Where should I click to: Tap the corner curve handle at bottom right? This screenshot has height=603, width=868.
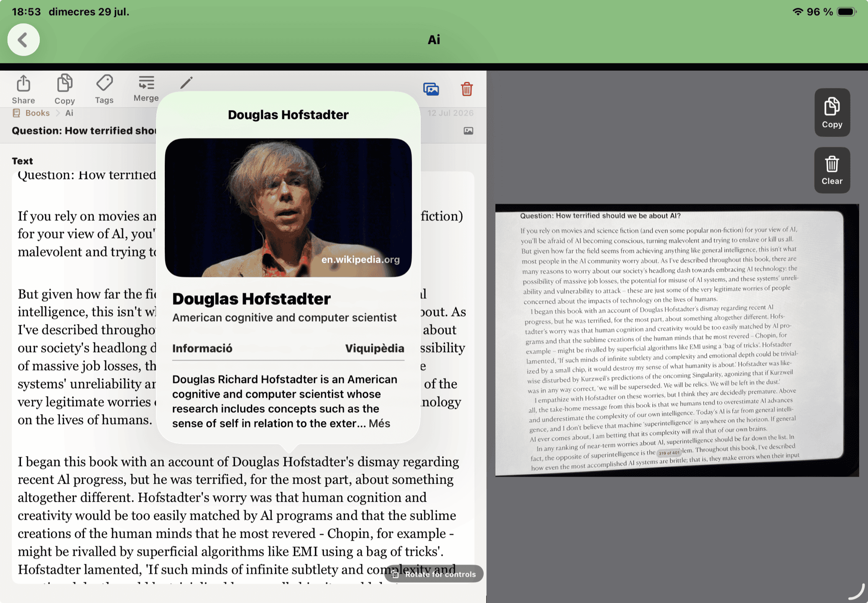[856, 591]
